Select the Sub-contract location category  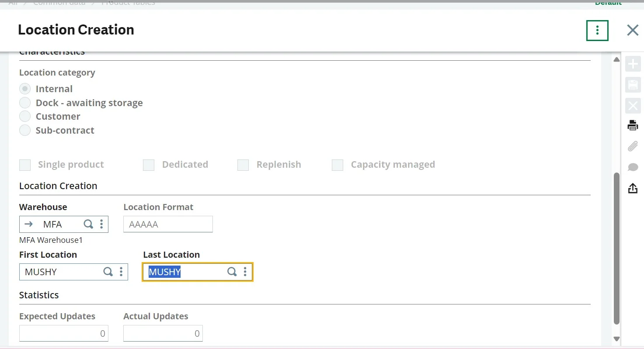25,130
